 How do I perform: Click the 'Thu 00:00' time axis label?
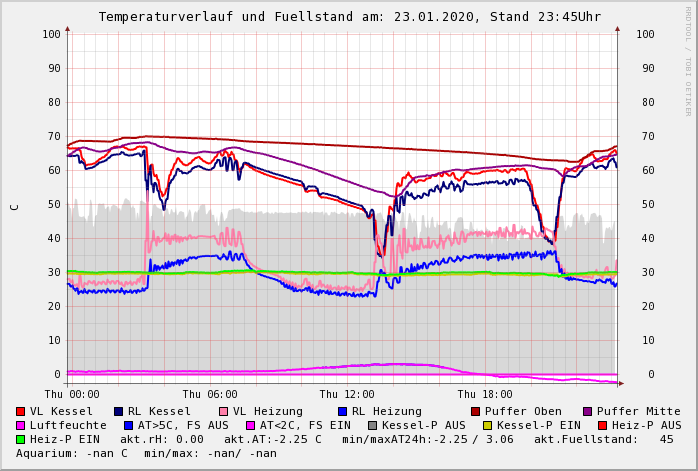pyautogui.click(x=72, y=394)
